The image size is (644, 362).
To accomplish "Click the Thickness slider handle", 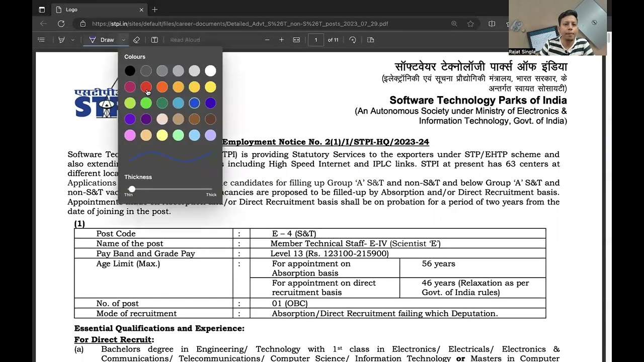I will pos(132,189).
